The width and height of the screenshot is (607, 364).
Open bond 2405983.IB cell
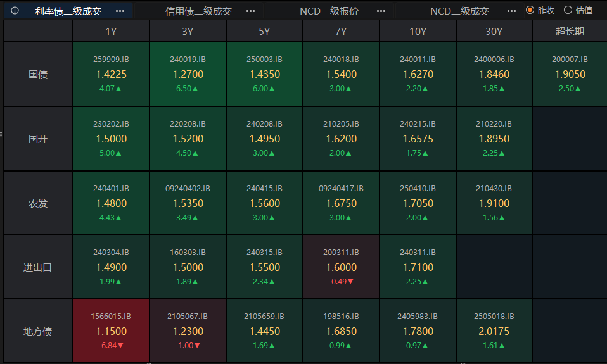click(418, 331)
